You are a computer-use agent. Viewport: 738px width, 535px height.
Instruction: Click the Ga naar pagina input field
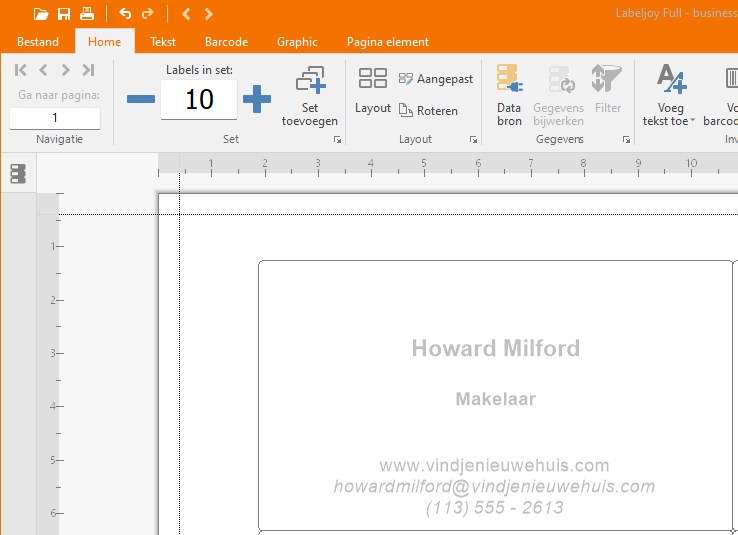(x=55, y=118)
